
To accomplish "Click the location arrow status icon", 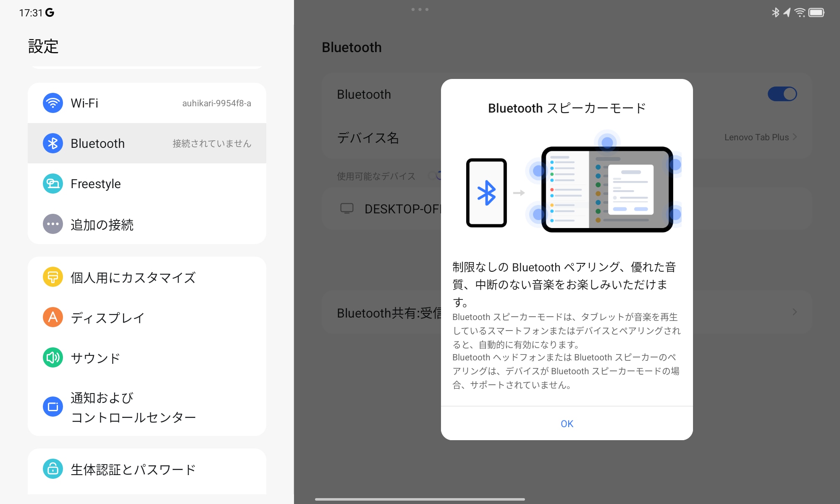I will [x=787, y=13].
